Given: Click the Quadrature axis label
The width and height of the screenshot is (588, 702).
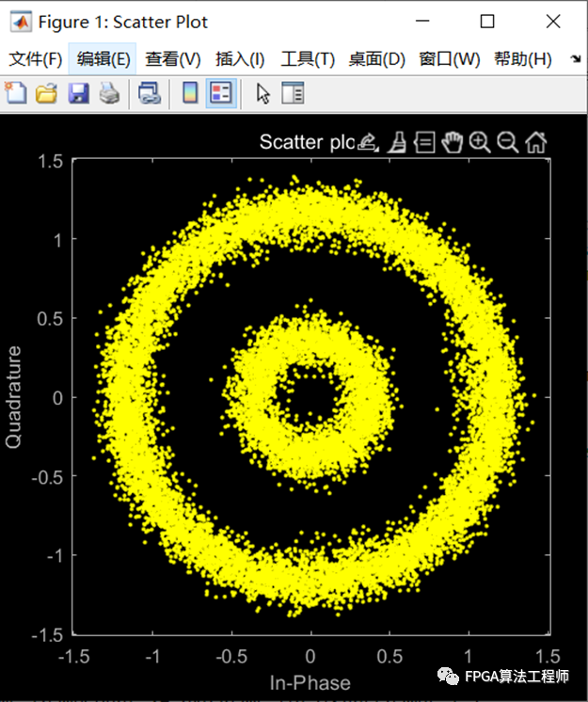Looking at the screenshot, I should pos(13,397).
